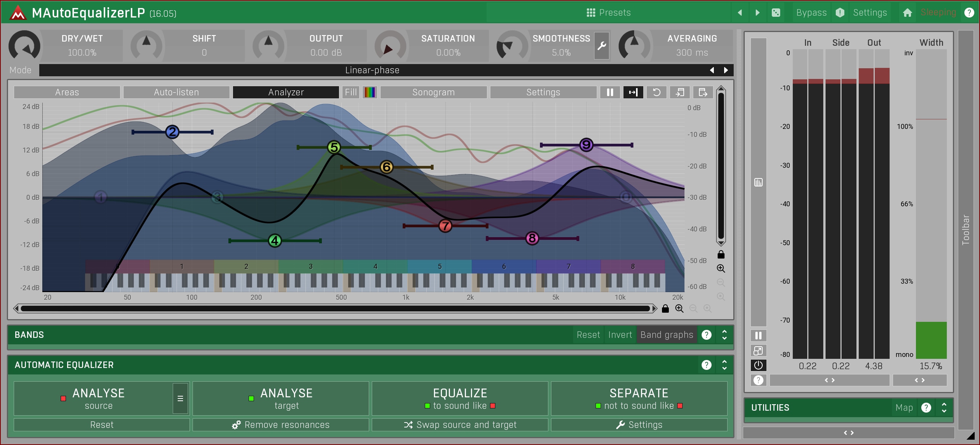
Task: Load the next preset arrow
Action: point(758,13)
